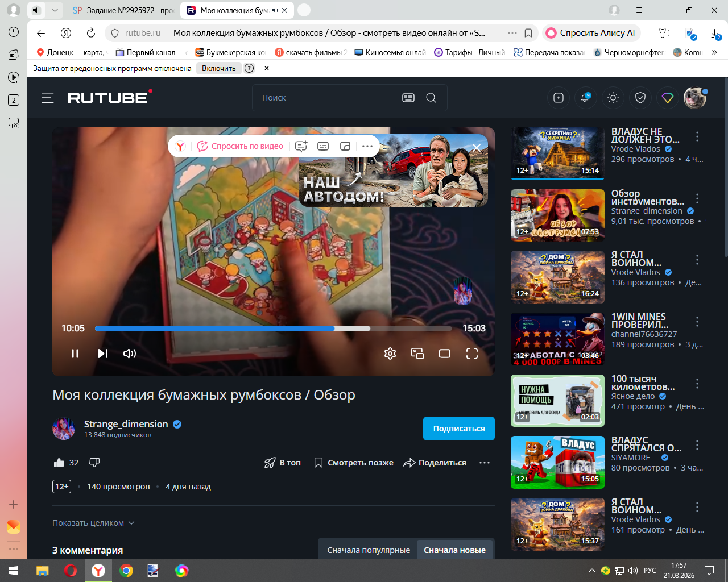Viewport: 728px width, 582px height.
Task: Open the "Киносемья онлайн" bookmark
Action: (x=390, y=52)
